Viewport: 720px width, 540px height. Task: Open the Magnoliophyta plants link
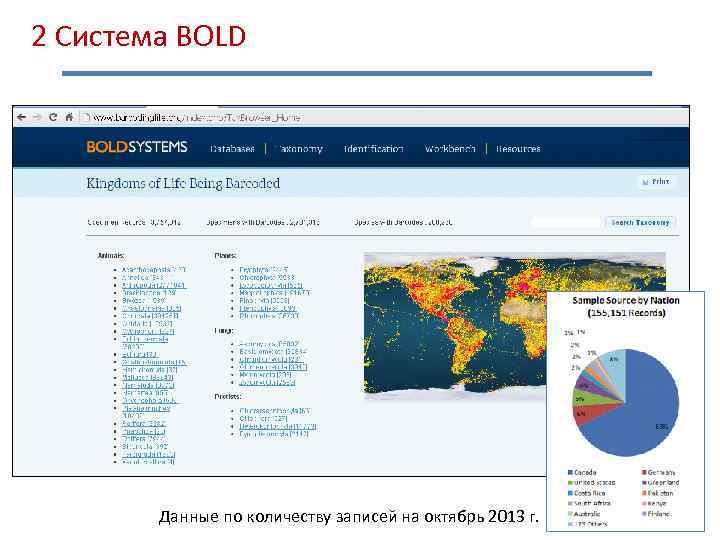pyautogui.click(x=275, y=292)
